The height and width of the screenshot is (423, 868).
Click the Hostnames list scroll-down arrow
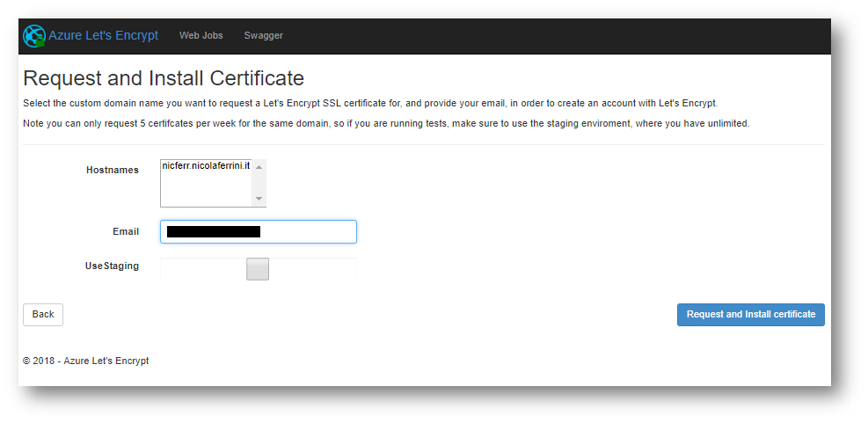pyautogui.click(x=259, y=199)
